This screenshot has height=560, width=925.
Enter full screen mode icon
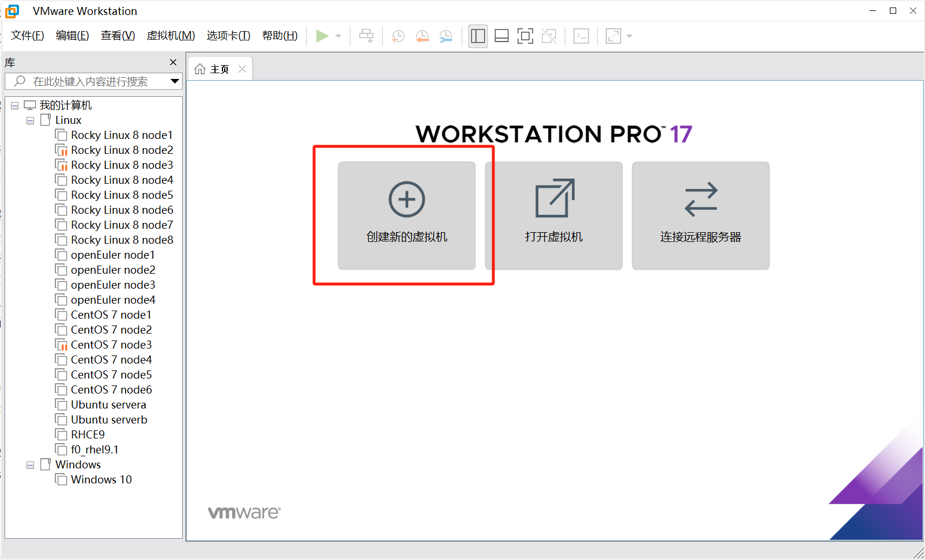pyautogui.click(x=525, y=36)
